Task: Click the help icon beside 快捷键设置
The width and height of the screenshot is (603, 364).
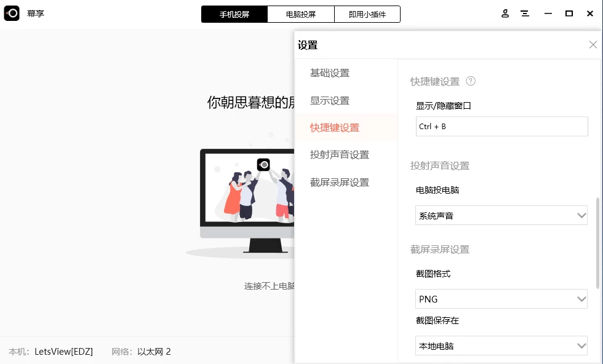Action: click(471, 81)
